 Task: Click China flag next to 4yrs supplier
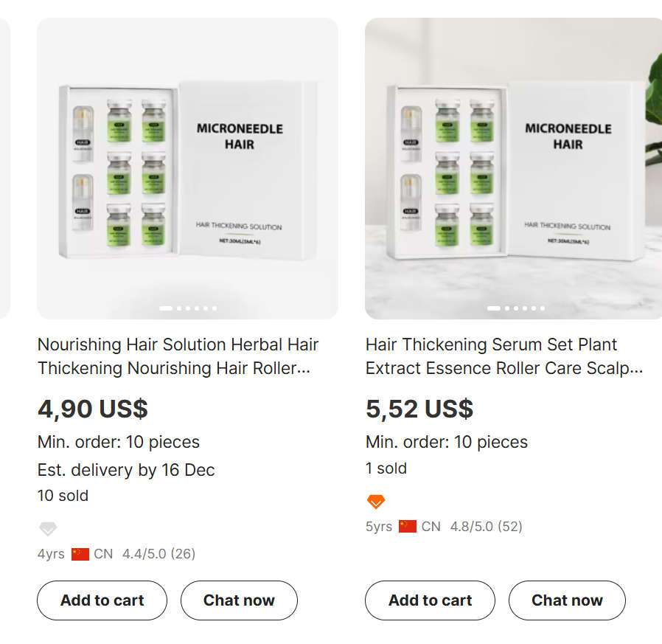coord(80,554)
